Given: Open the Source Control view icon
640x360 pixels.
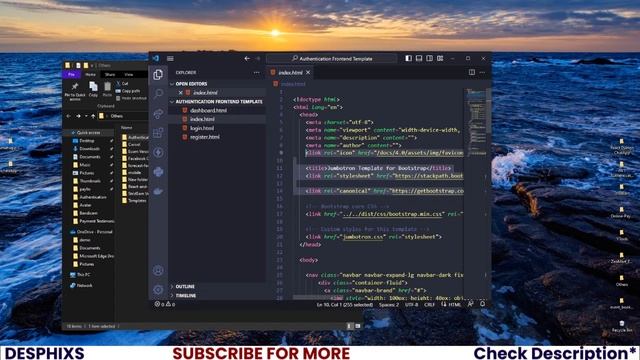Looking at the screenshot, I should coord(158,113).
